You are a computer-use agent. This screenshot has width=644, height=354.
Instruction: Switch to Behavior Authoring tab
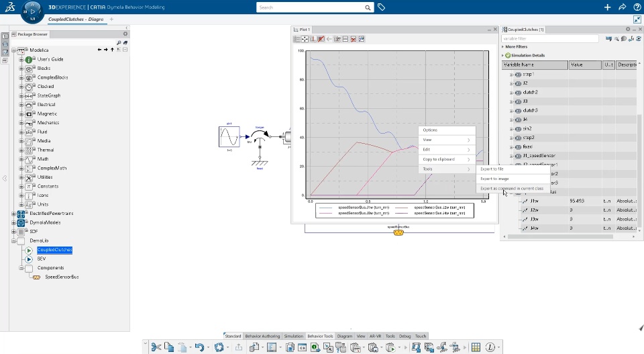point(262,336)
